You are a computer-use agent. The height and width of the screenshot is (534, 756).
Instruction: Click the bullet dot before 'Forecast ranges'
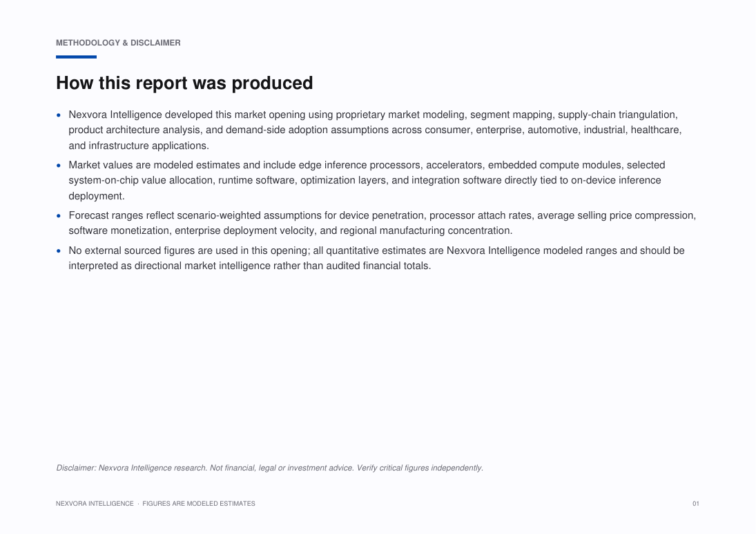(59, 216)
